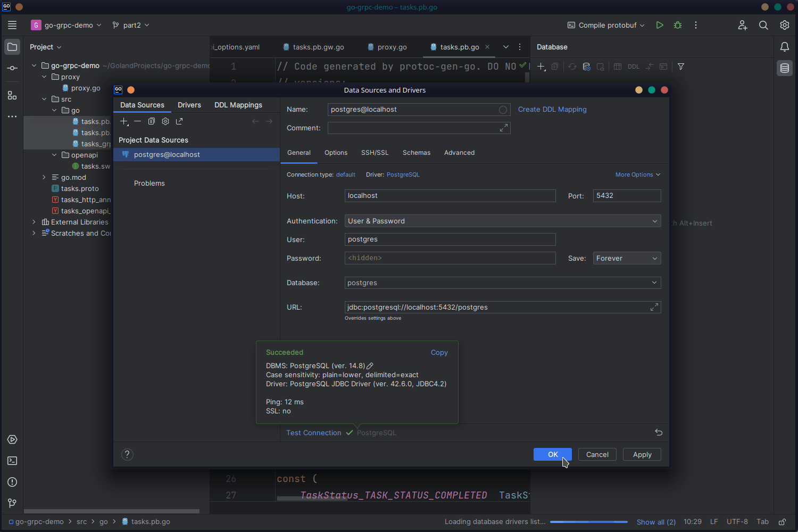Image resolution: width=798 pixels, height=532 pixels.
Task: Open the Save password dropdown
Action: click(627, 259)
